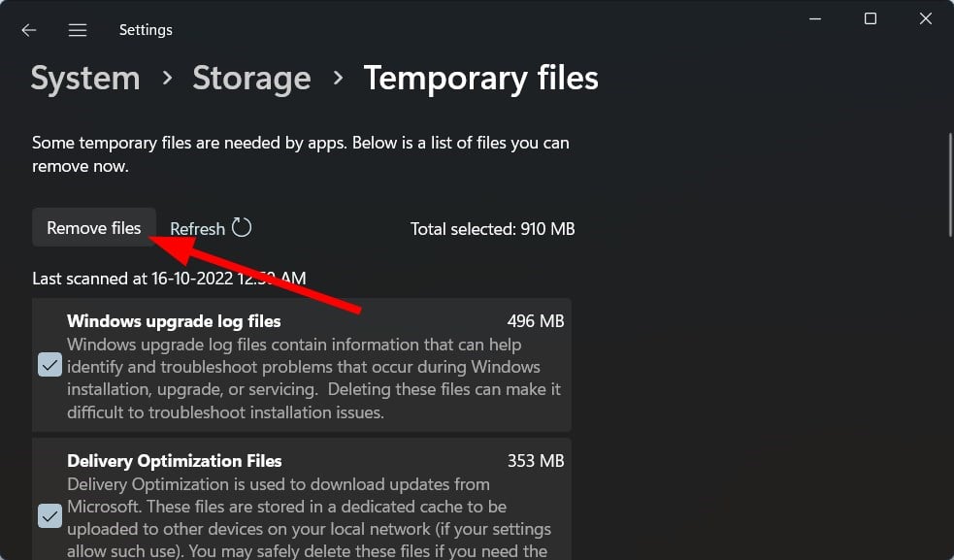Click chevron before Temporary files heading
This screenshot has height=560, width=954.
pyautogui.click(x=338, y=78)
